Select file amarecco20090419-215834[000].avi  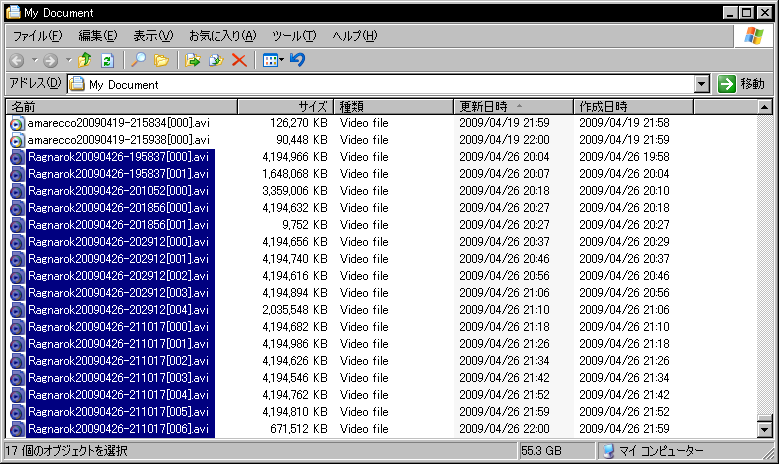coord(118,123)
